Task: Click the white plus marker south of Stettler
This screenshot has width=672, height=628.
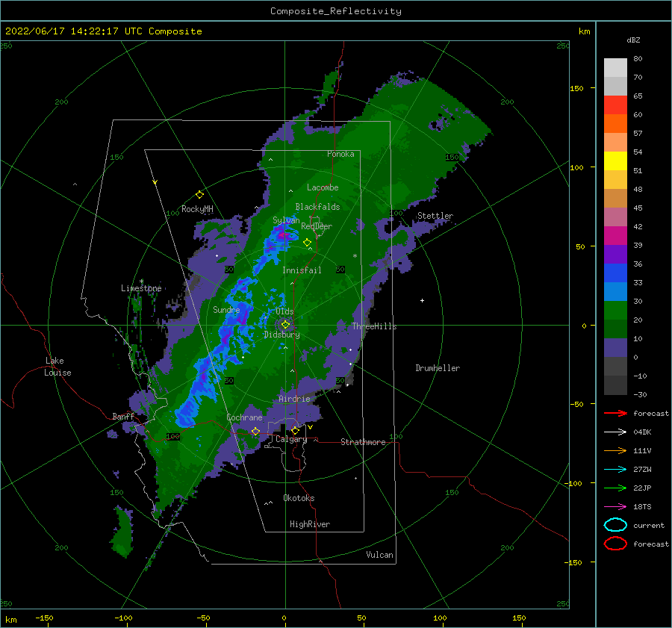Action: 422,300
